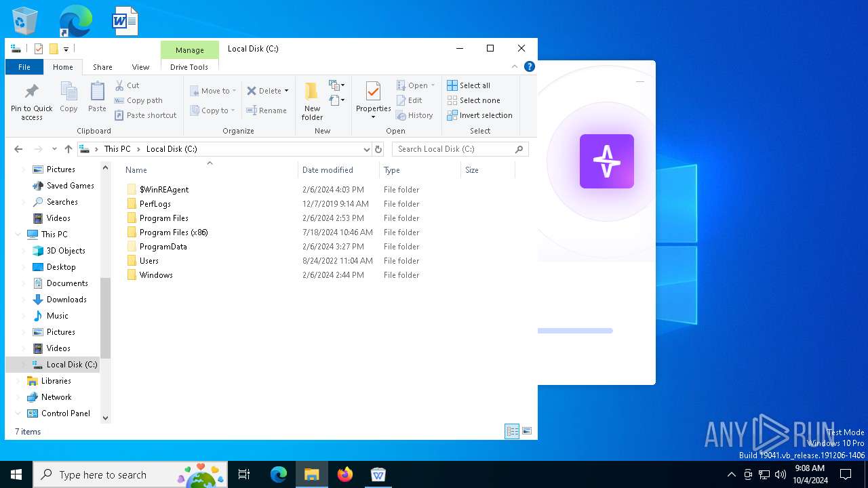Open the Drive Tools tab
Image resolution: width=868 pixels, height=488 pixels.
(x=189, y=67)
